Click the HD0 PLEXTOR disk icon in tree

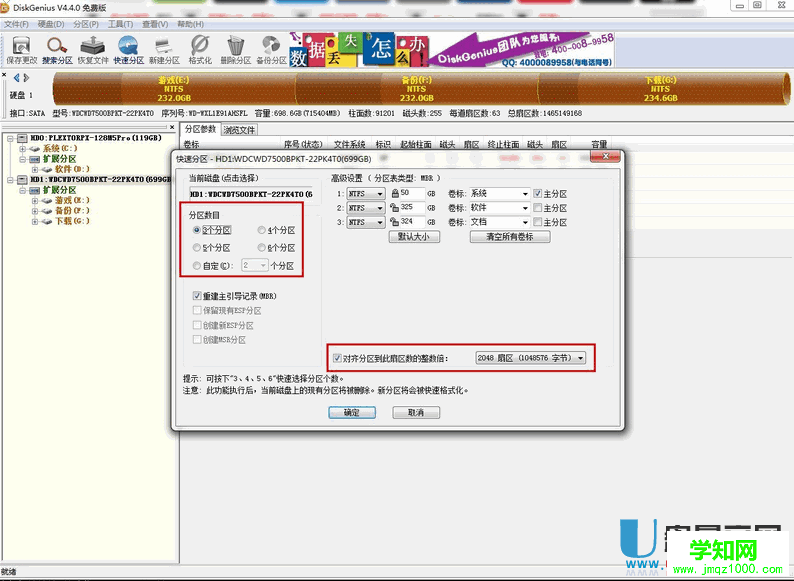point(22,138)
